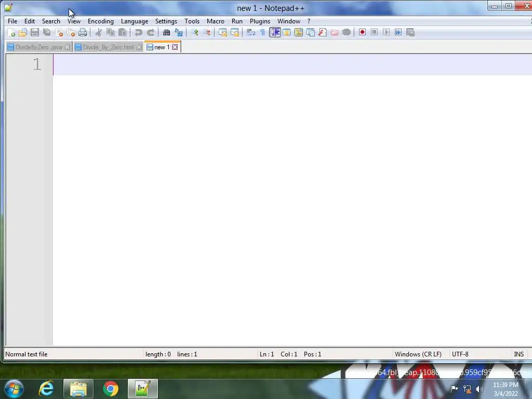The height and width of the screenshot is (399, 532).
Task: Launch Internet Explorer from taskbar
Action: pos(46,389)
